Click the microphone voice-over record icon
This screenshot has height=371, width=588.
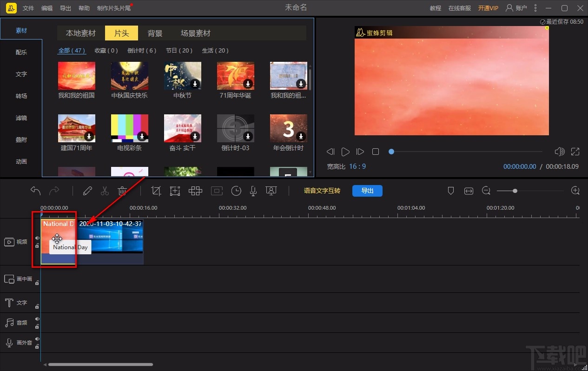click(253, 191)
